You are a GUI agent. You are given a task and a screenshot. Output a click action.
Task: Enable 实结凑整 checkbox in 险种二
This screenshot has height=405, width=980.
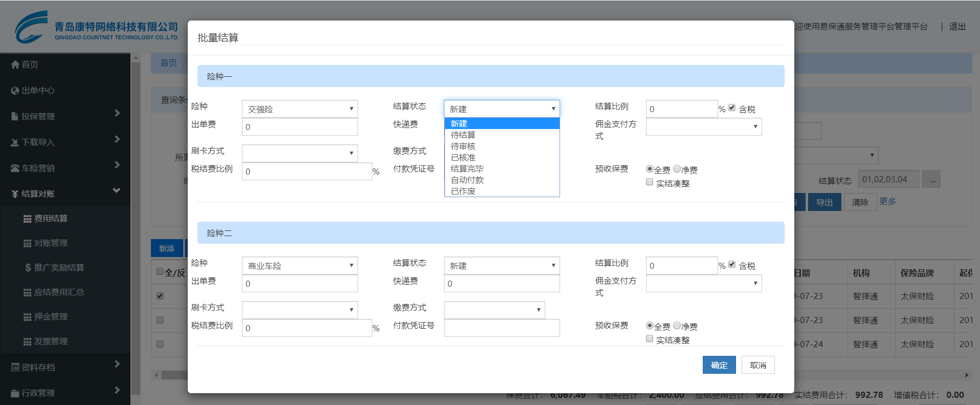pyautogui.click(x=650, y=339)
